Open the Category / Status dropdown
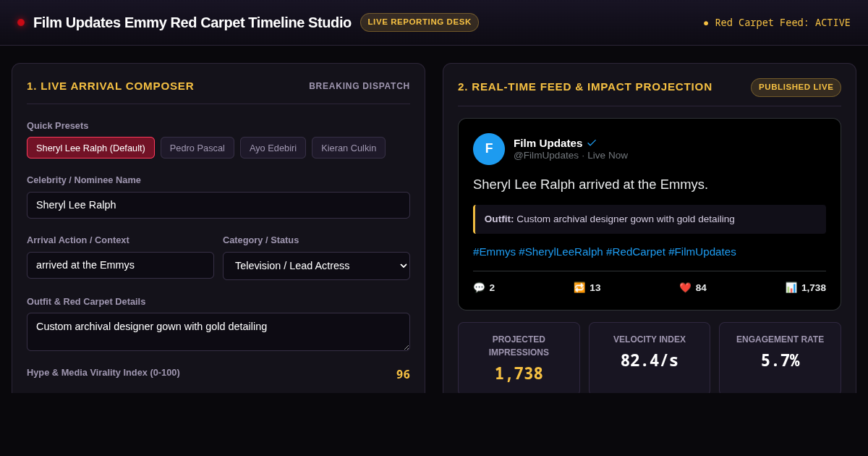 (316, 266)
